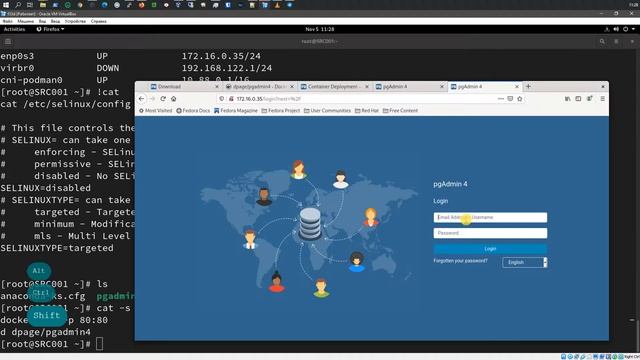Open GNOME power system menu icon
Image resolution: width=640 pixels, height=360 pixels.
click(625, 29)
